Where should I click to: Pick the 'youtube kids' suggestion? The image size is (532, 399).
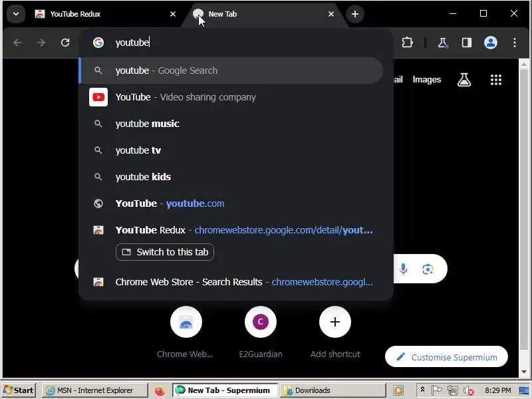(x=231, y=177)
